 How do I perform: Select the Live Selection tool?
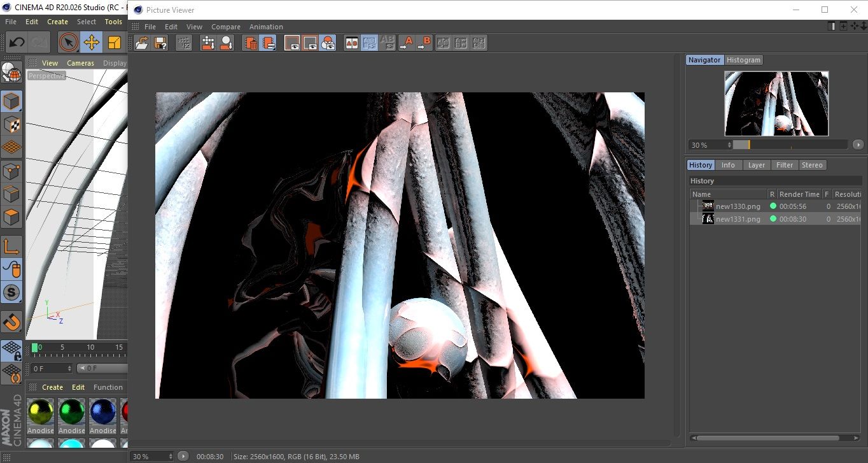click(69, 43)
